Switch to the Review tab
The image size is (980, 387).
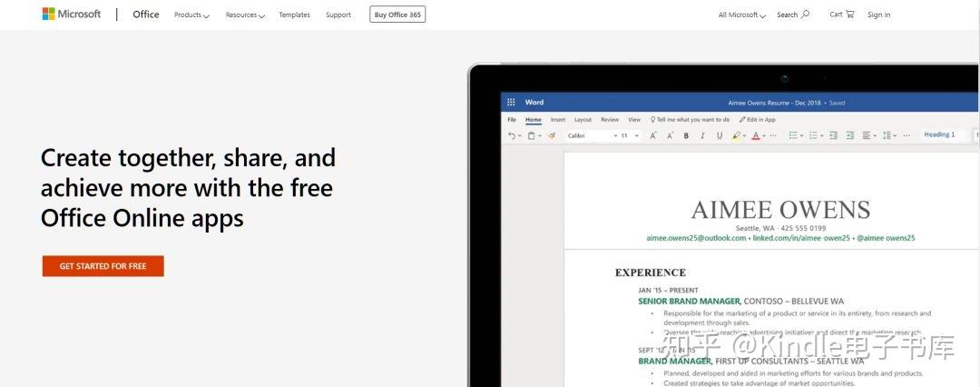610,120
